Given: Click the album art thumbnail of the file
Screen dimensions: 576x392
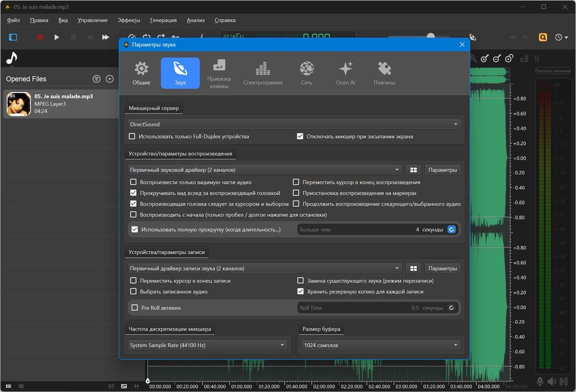Looking at the screenshot, I should (19, 104).
